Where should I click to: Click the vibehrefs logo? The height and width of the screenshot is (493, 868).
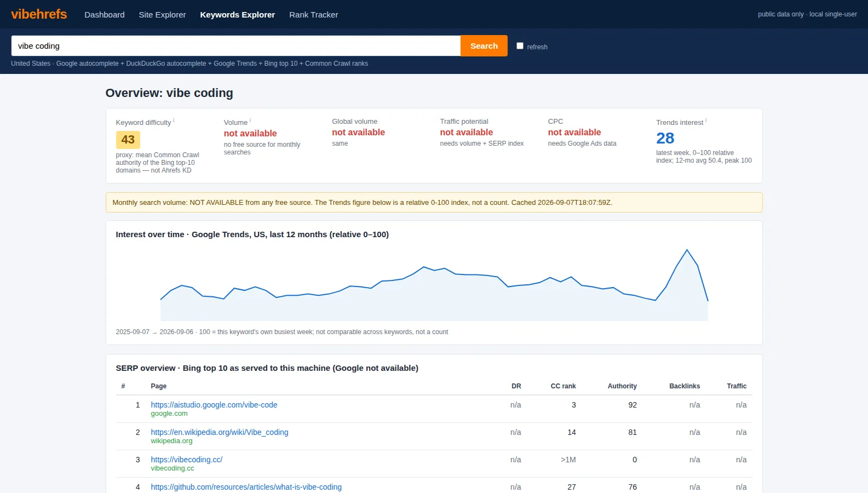tap(39, 14)
